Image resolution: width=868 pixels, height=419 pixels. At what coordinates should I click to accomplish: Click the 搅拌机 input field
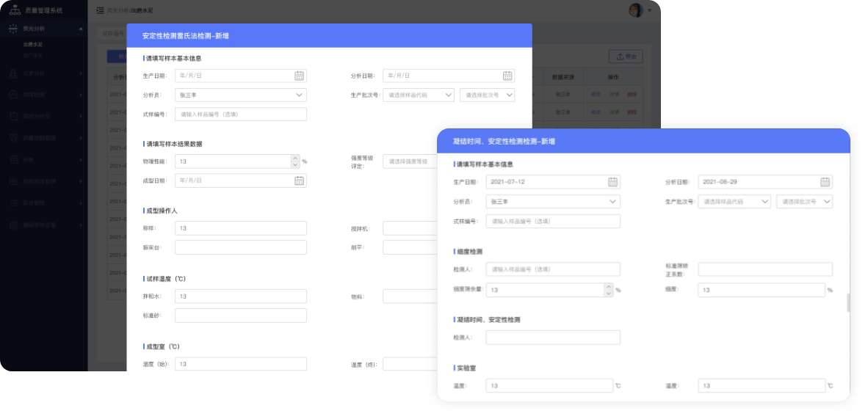(x=410, y=228)
